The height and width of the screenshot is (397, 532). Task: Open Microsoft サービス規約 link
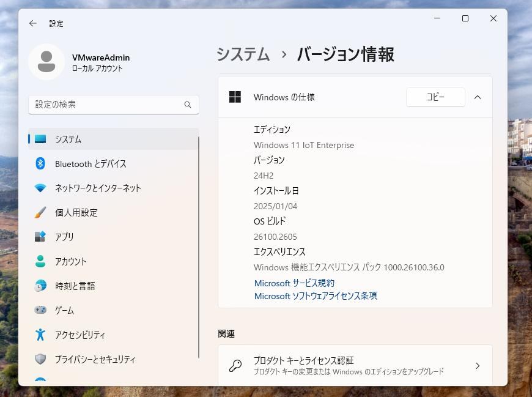pos(294,283)
